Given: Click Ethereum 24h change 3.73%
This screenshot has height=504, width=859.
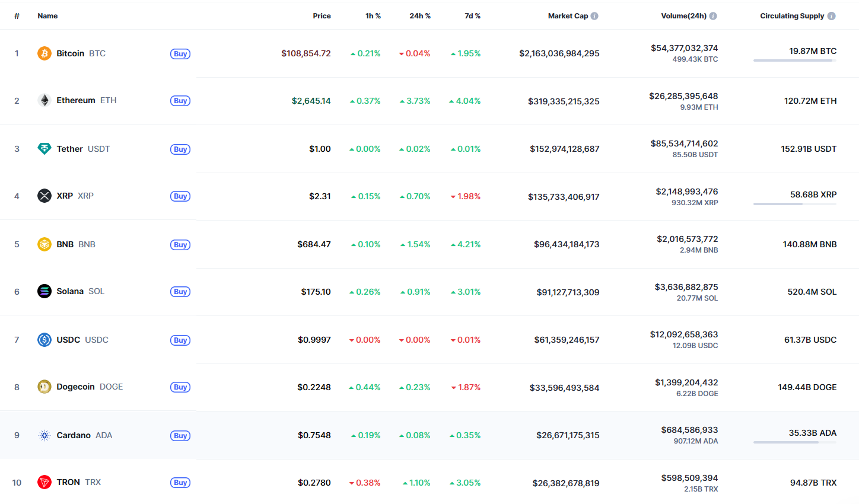Looking at the screenshot, I should 415,101.
